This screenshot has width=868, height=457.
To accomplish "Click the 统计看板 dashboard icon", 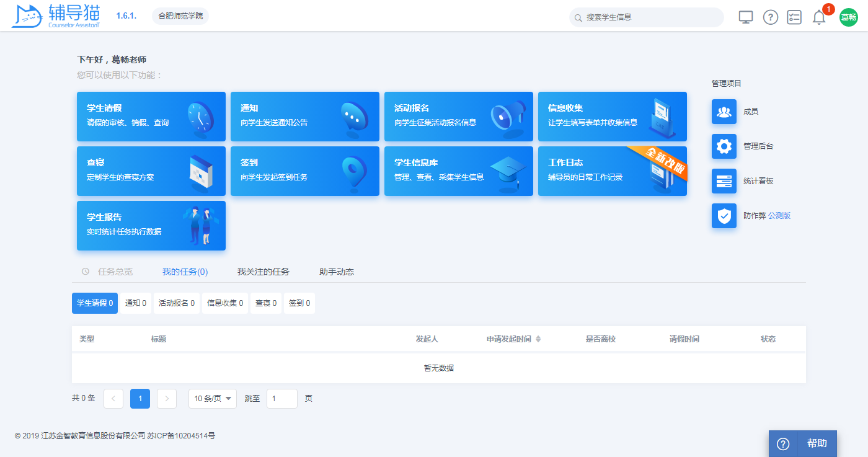I will pos(724,181).
